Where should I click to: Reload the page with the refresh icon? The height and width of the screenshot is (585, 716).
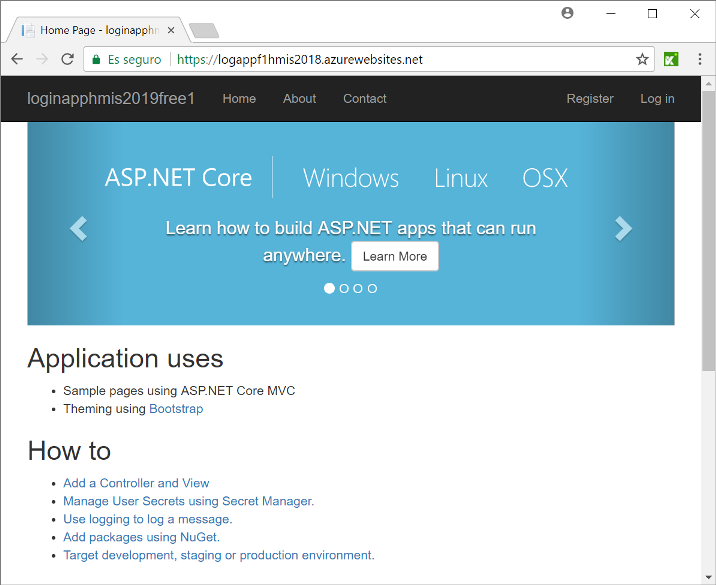tap(68, 60)
